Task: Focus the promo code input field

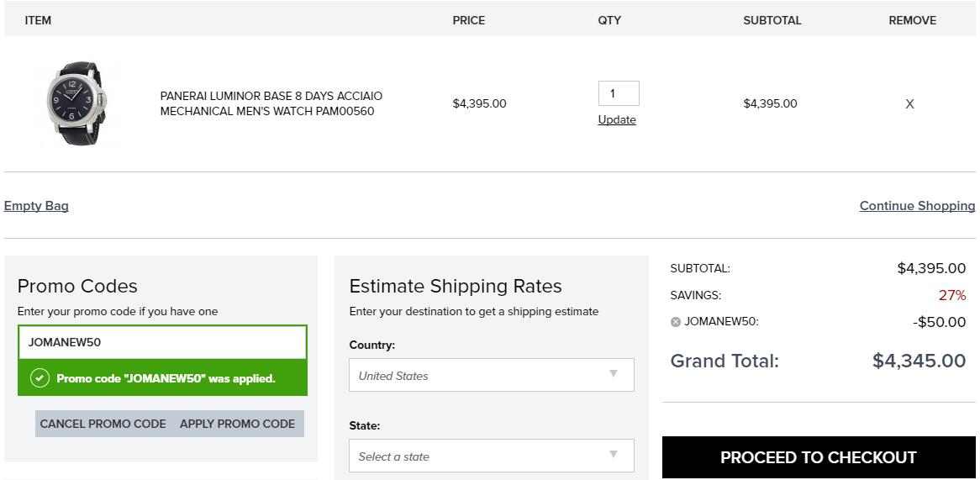Action: pyautogui.click(x=162, y=342)
